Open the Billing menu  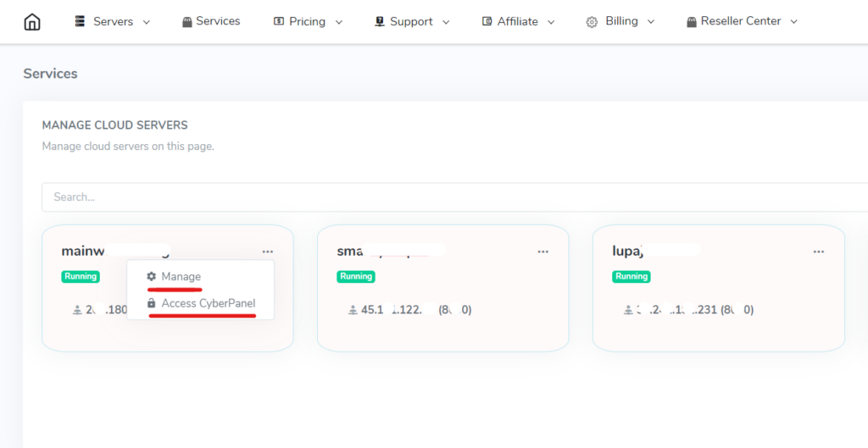click(x=620, y=21)
